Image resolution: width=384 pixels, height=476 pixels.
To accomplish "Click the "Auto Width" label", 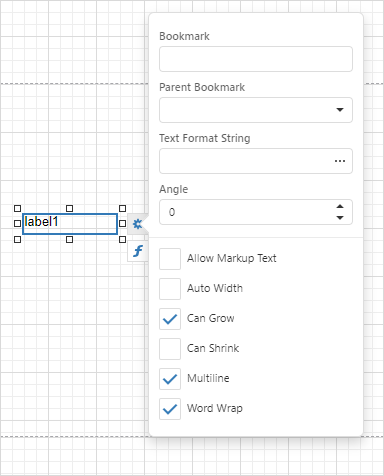I will tap(215, 288).
